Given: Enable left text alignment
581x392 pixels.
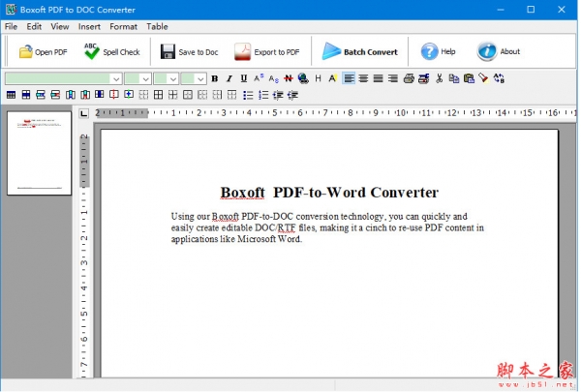Looking at the screenshot, I should coord(349,78).
